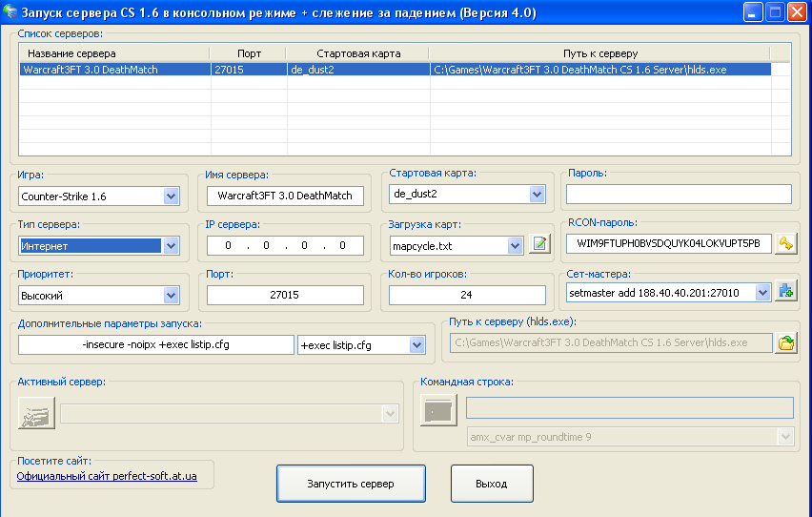This screenshot has height=517, width=812.
Task: Click the command line send button
Action: coord(438,410)
